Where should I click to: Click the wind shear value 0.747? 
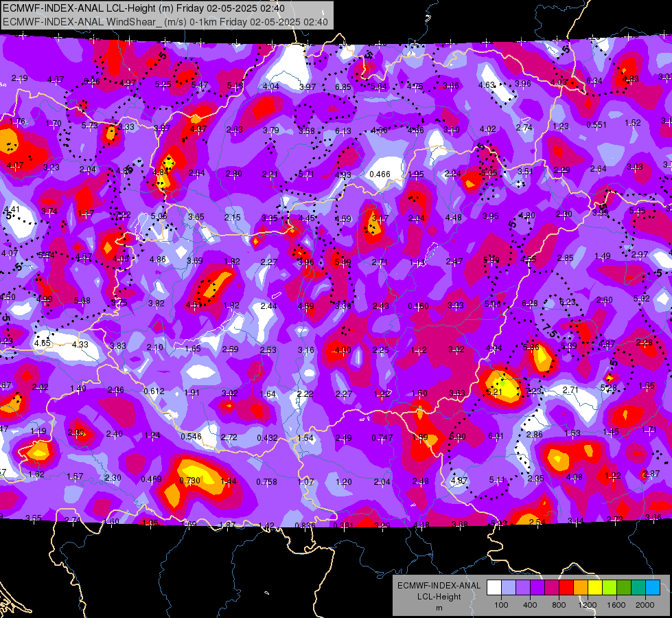tap(382, 437)
